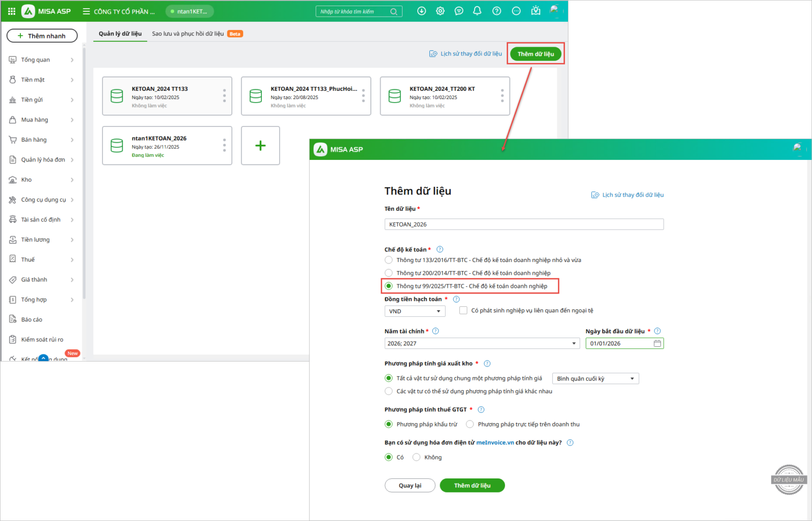Click the plus tile to add data

tap(260, 146)
